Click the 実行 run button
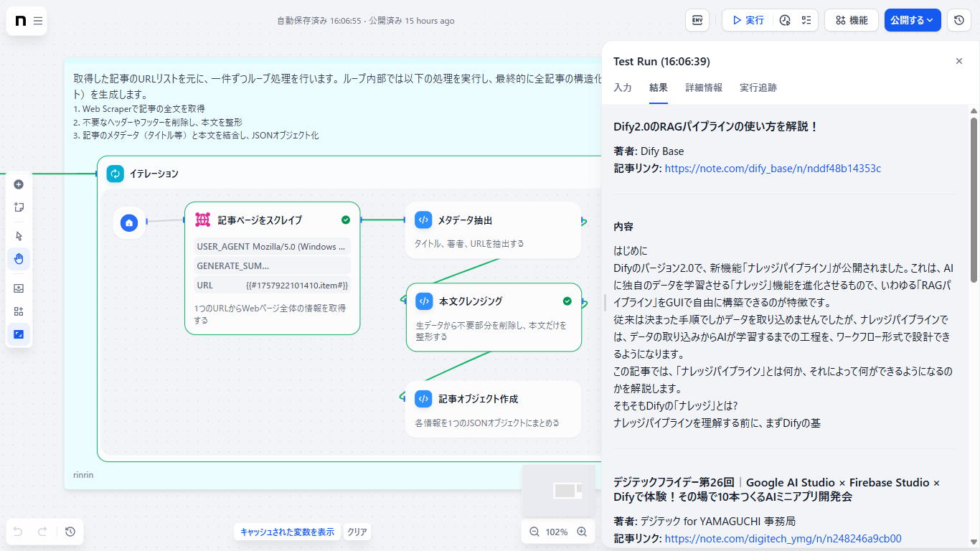Viewport: 980px width, 551px height. pyautogui.click(x=748, y=20)
